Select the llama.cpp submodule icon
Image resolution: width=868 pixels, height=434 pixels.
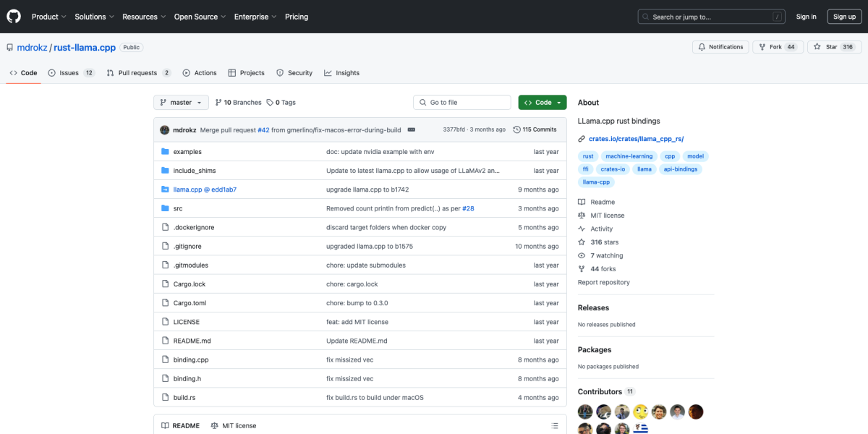pyautogui.click(x=166, y=189)
